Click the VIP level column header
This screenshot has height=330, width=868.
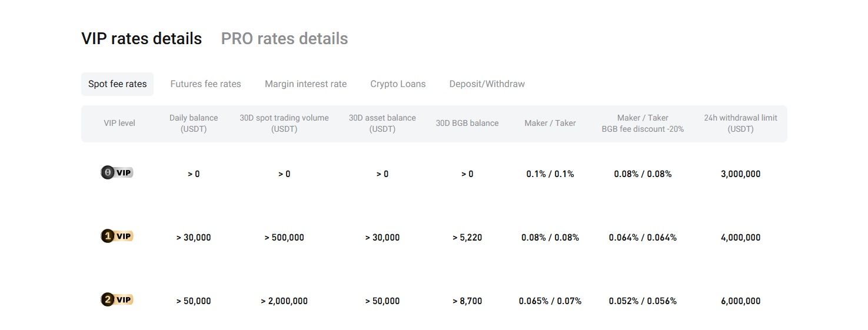pos(119,124)
